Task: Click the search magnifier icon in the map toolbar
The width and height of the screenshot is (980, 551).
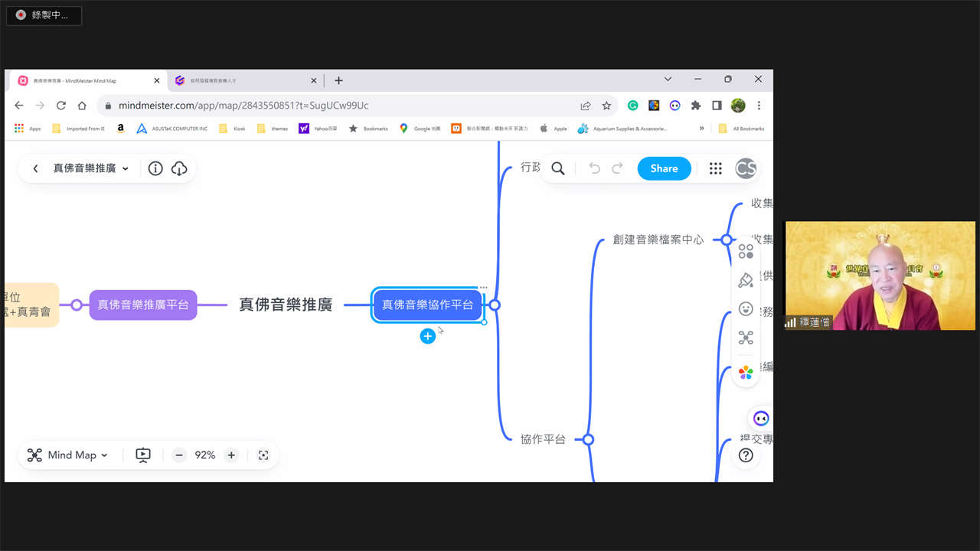Action: (558, 168)
